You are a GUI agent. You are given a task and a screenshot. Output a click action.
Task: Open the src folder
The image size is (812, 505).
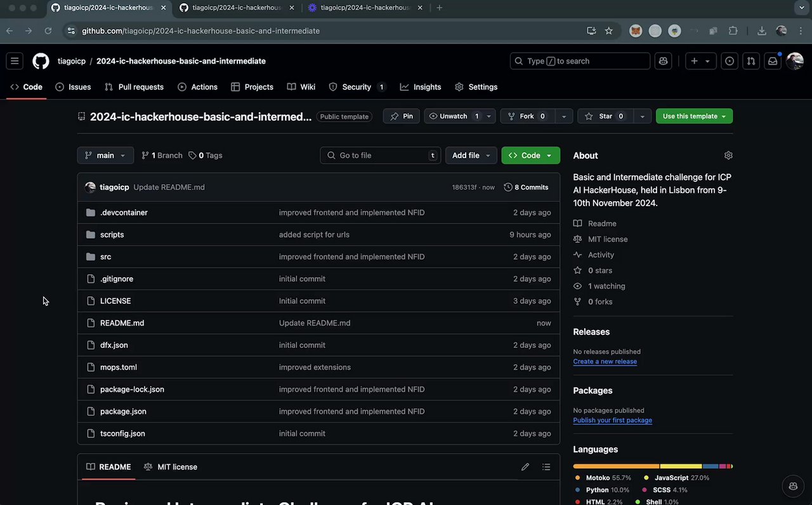coord(106,257)
